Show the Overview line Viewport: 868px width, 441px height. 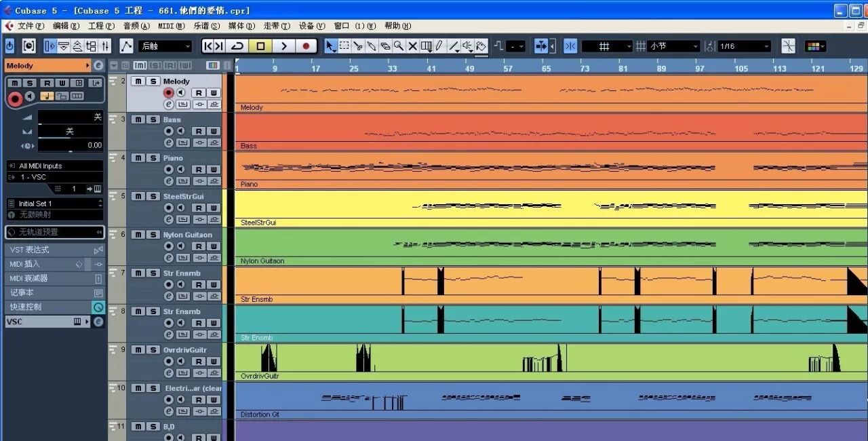[x=77, y=46]
